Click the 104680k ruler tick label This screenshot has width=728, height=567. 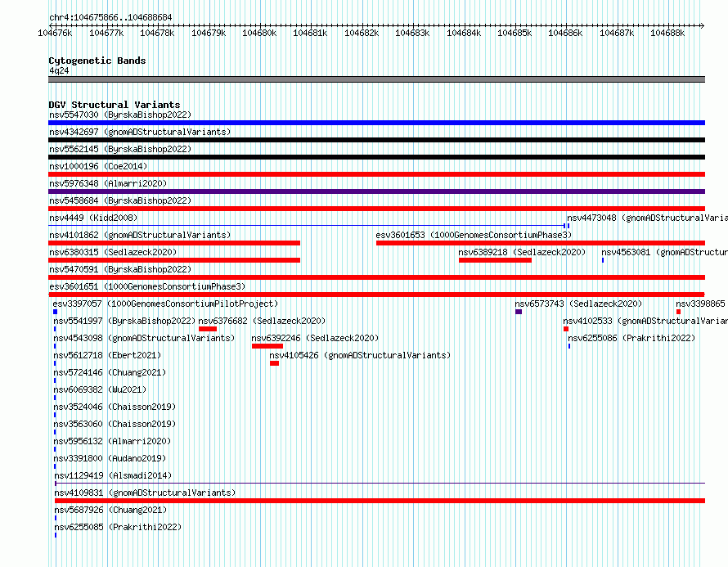[x=259, y=33]
